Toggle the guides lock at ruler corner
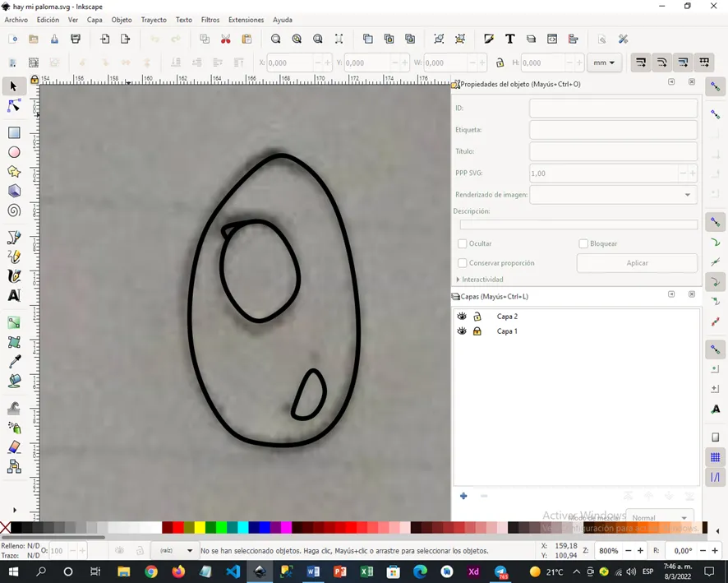The image size is (728, 583). pyautogui.click(x=35, y=80)
